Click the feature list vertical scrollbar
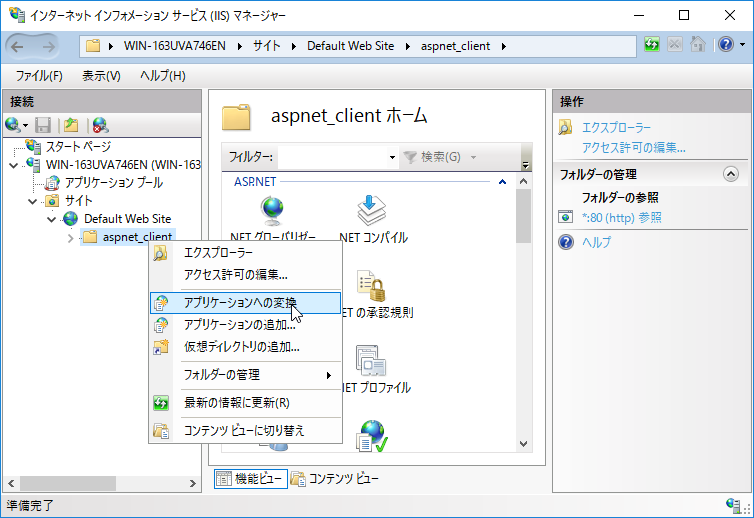Screen dimensions: 754x518 [524, 300]
